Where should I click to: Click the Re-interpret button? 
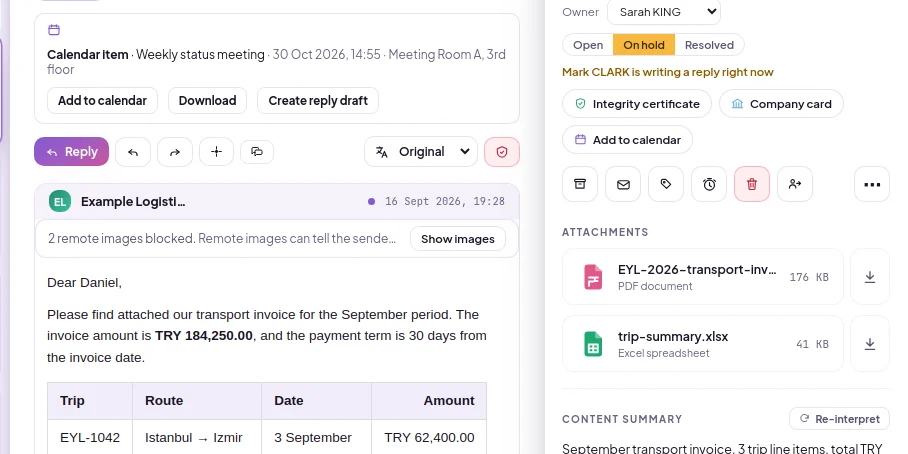[839, 419]
